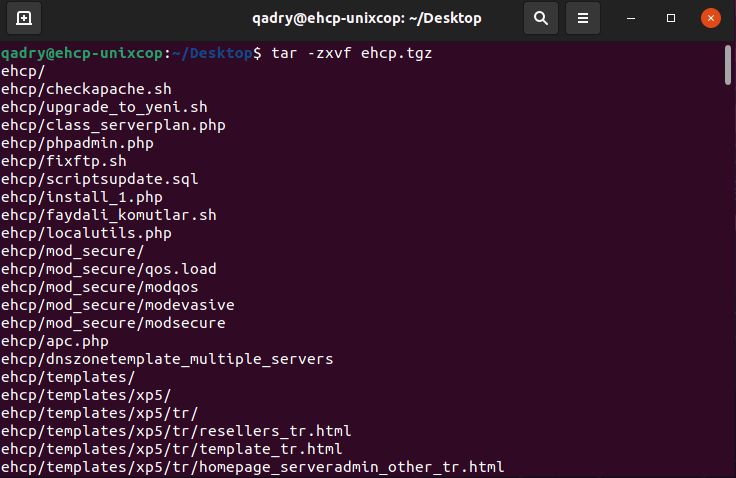
Task: Close the terminal window
Action: [x=711, y=18]
